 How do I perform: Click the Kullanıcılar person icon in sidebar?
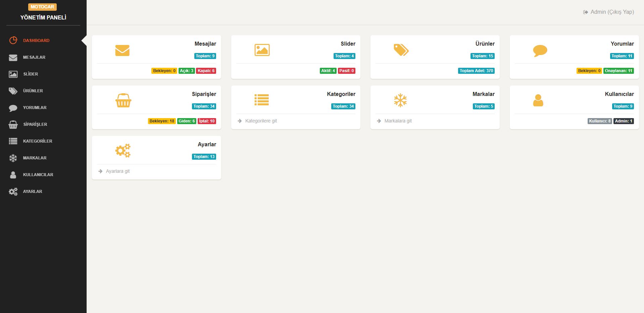pyautogui.click(x=13, y=175)
